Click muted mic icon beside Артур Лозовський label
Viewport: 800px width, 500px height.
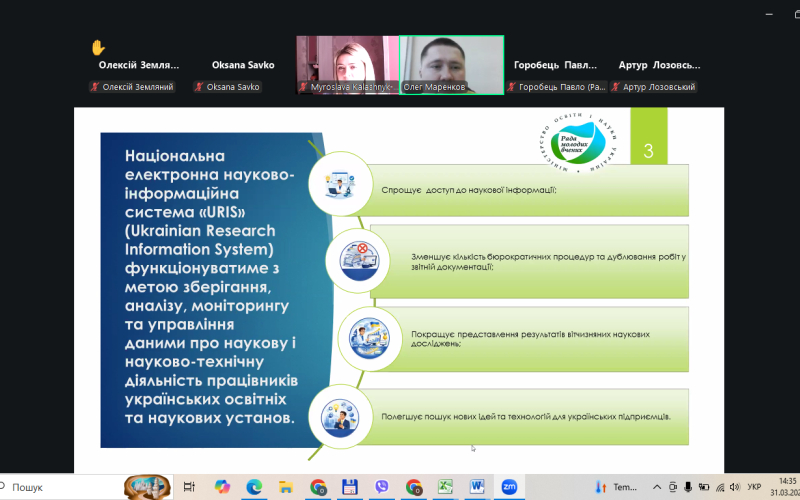coord(615,87)
